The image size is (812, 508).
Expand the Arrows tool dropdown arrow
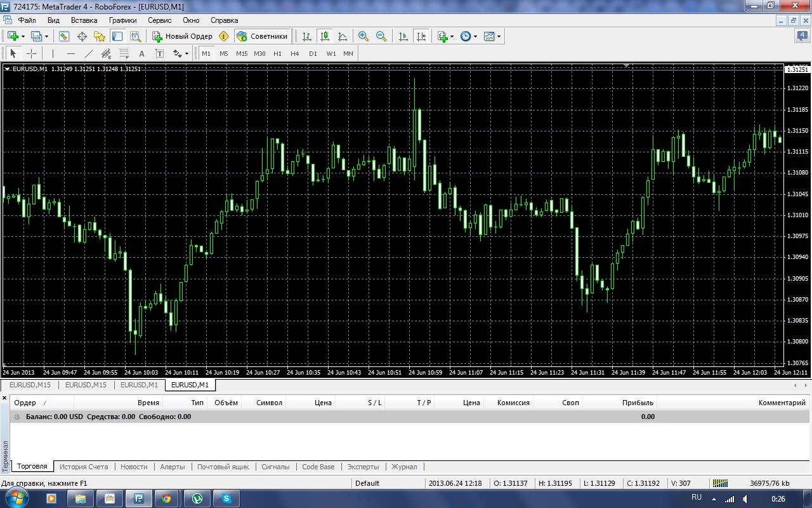point(187,53)
